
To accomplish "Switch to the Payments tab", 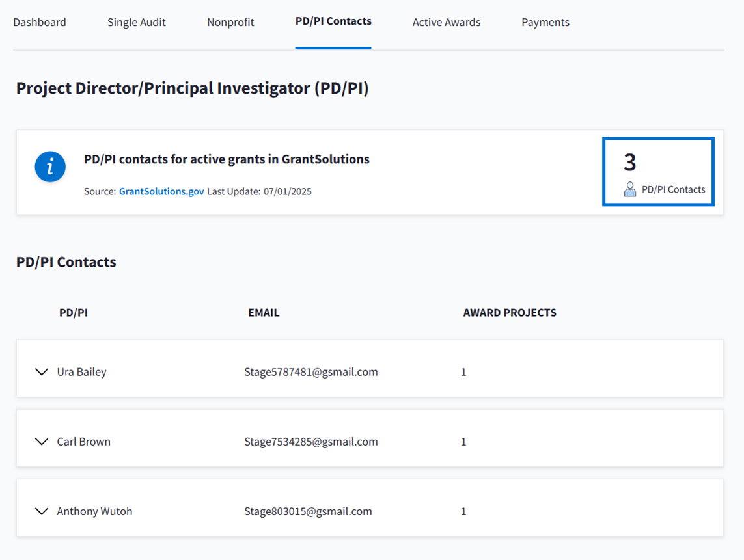I will [x=545, y=22].
